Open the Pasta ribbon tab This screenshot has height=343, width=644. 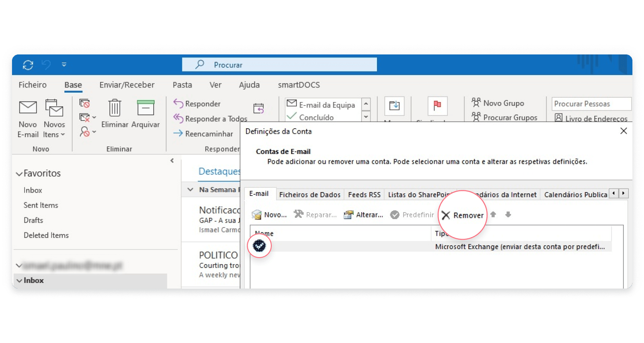tap(182, 85)
